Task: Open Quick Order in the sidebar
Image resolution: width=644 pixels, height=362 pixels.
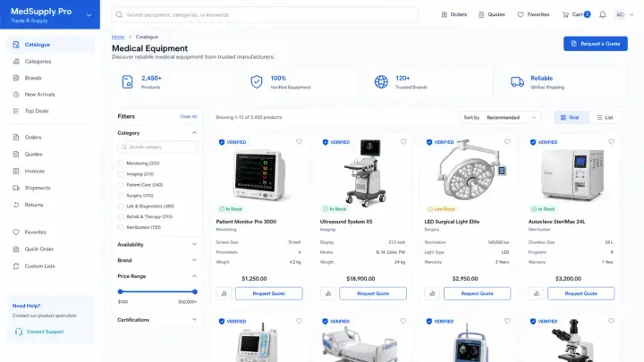Action: (x=50, y=248)
